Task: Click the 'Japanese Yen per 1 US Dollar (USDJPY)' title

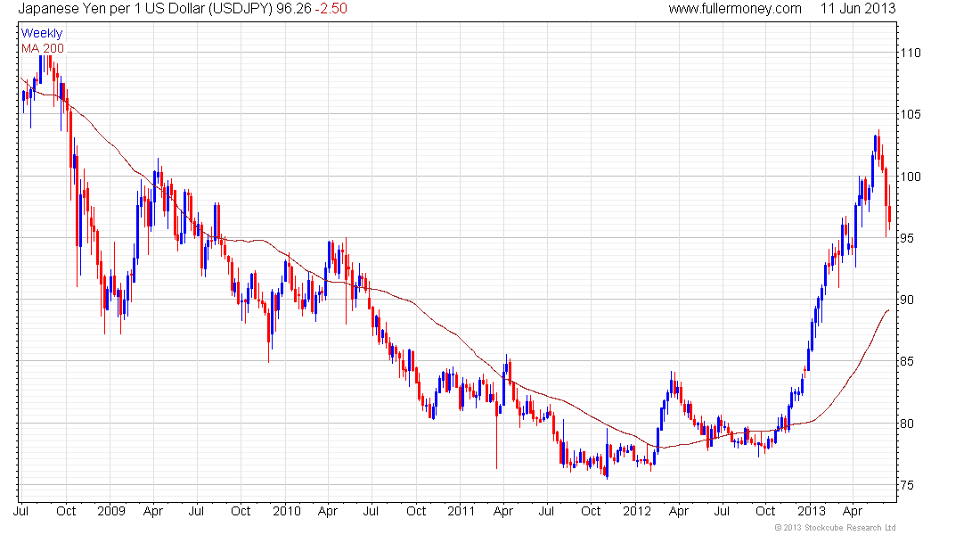Action: click(x=145, y=9)
